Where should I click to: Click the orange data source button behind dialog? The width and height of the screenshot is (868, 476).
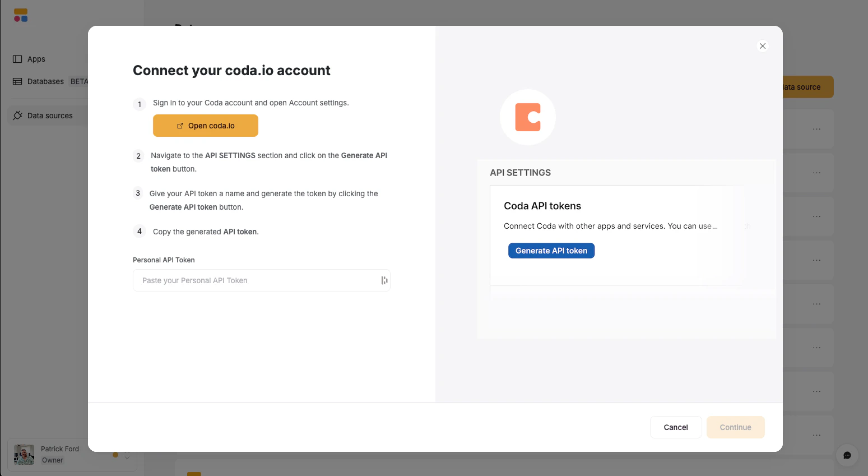pos(808,87)
